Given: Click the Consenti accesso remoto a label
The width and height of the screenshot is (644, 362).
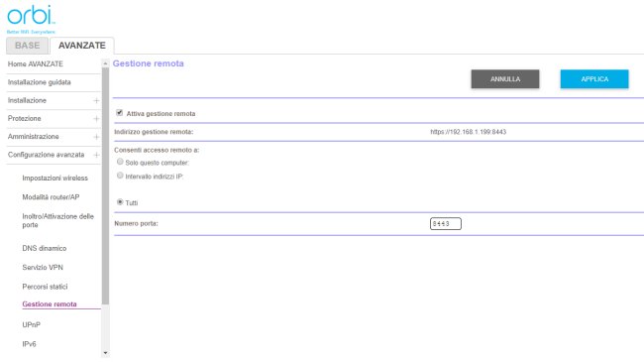Looking at the screenshot, I should pos(157,150).
